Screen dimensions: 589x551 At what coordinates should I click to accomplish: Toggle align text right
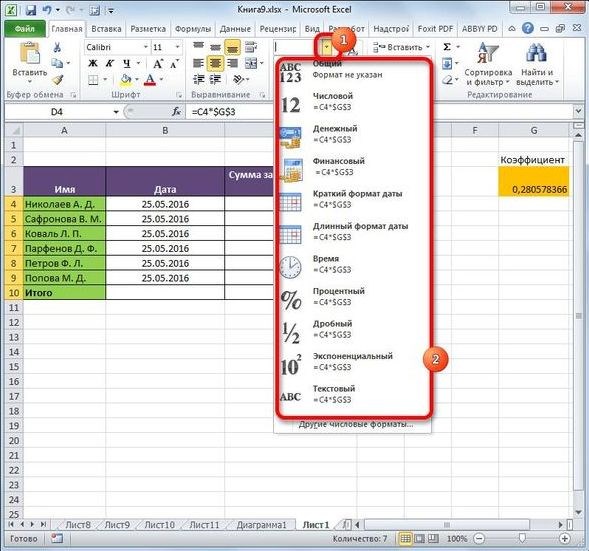tap(233, 63)
